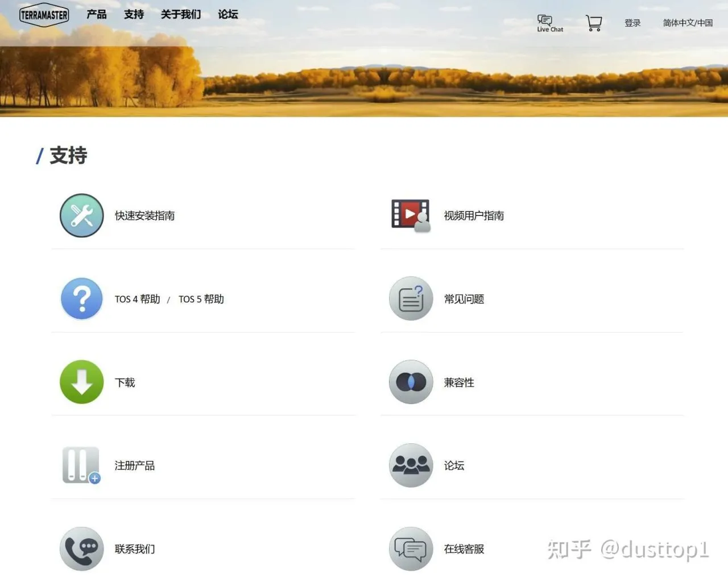Image resolution: width=728 pixels, height=582 pixels.
Task: Click the compatibility overlapping circles icon
Action: (x=411, y=382)
